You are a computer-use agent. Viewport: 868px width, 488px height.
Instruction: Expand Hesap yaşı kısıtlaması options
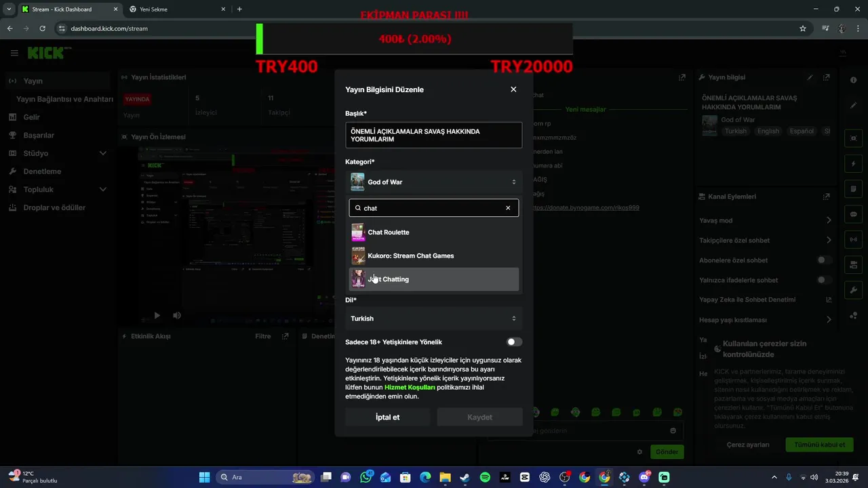(766, 320)
